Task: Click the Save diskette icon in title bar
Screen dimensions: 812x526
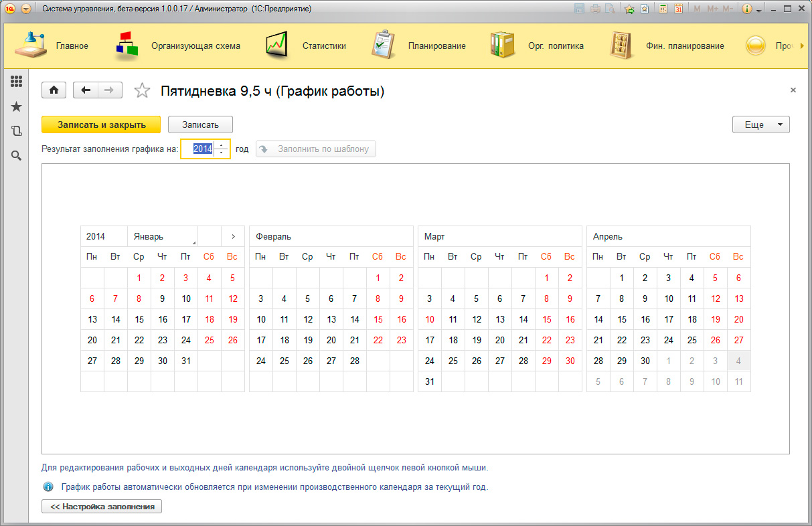Action: [x=579, y=9]
